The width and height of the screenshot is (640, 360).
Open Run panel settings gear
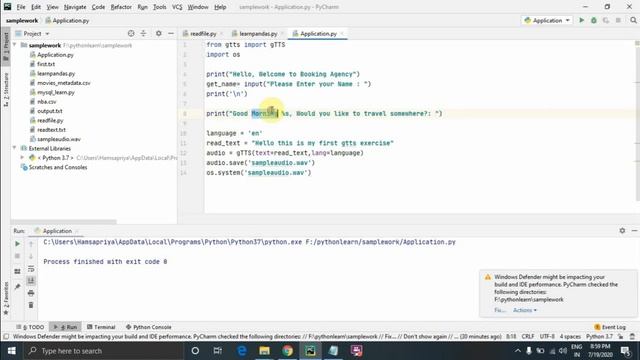pos(622,231)
